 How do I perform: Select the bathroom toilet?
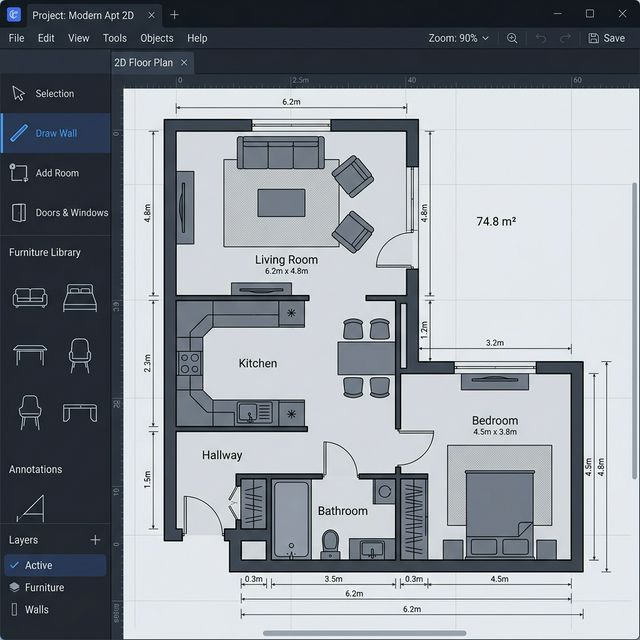[x=330, y=544]
